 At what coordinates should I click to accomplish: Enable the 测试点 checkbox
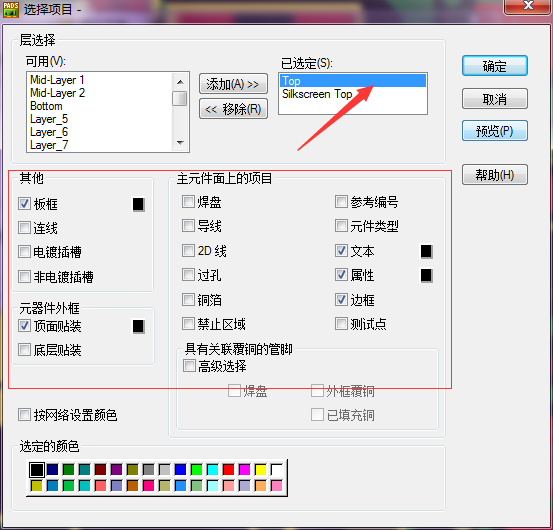[341, 323]
